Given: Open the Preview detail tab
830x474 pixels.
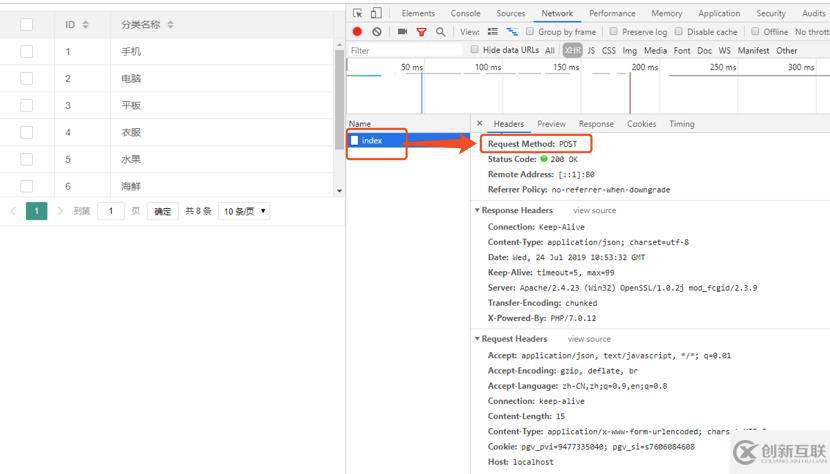Looking at the screenshot, I should (551, 123).
